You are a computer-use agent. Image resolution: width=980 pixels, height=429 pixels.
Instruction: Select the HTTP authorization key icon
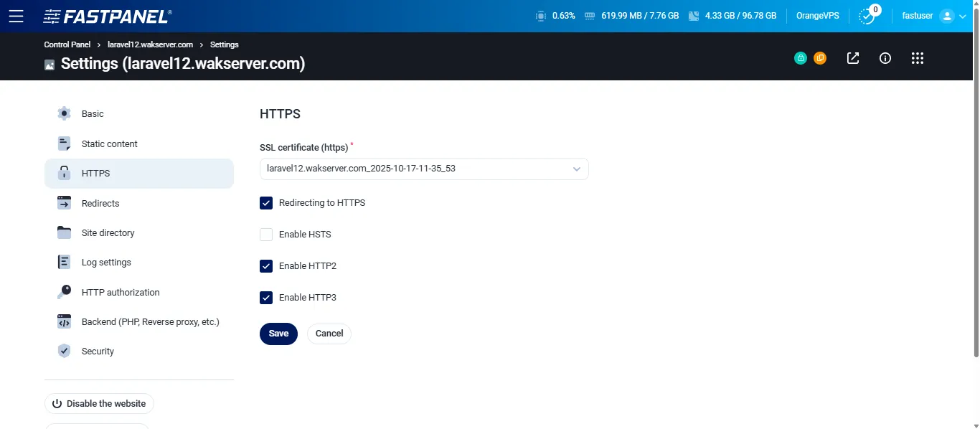[64, 292]
